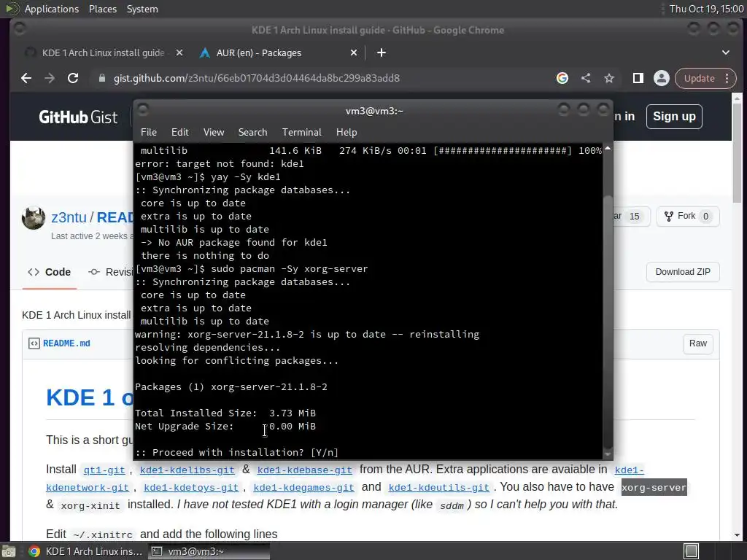Click the clock Thu Oct 19, 15:00

(x=706, y=9)
